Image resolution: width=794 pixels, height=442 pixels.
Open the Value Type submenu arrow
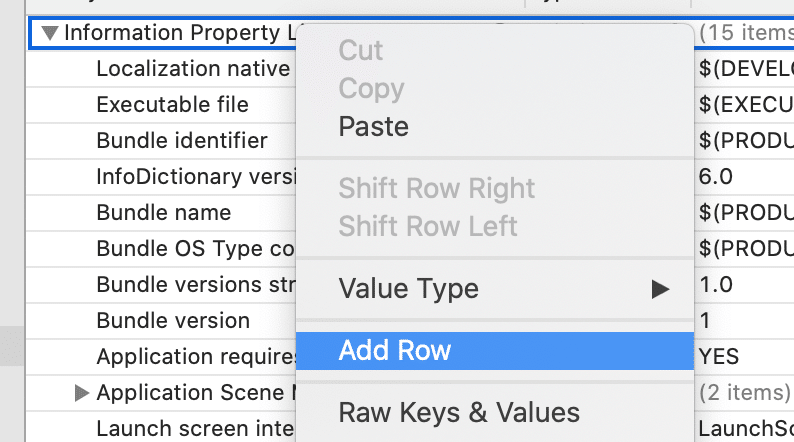[x=659, y=289]
